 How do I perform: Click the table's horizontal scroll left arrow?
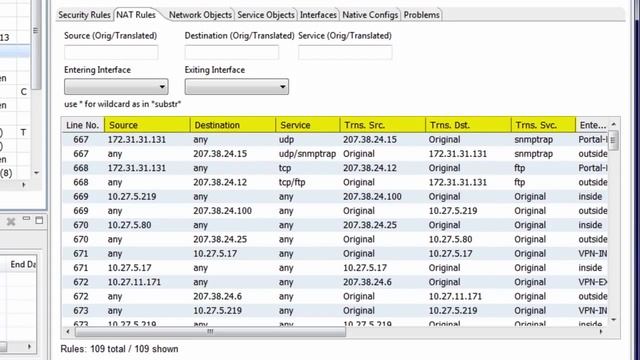click(68, 332)
